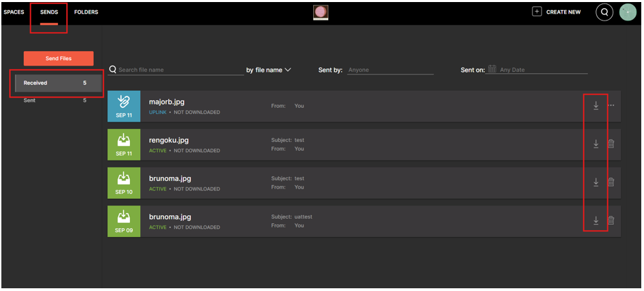Screen dimensions: 644x291
Task: Download the rengoku.jpg file
Action: pyautogui.click(x=595, y=144)
